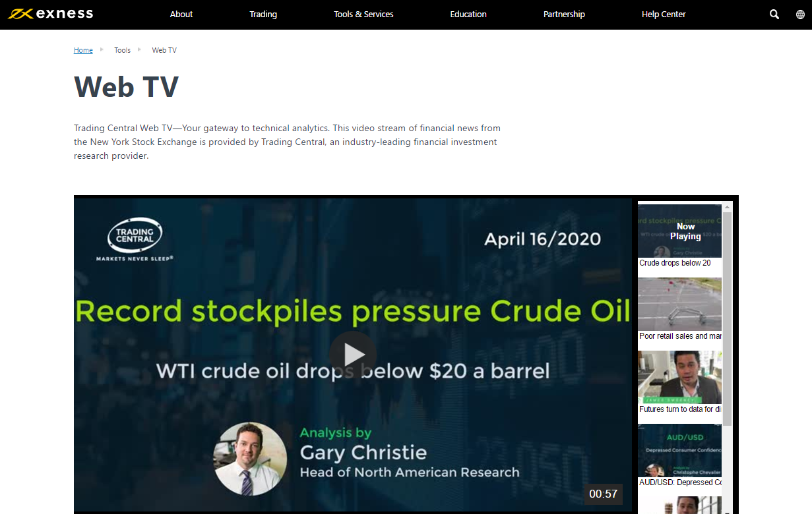Click Gary Christie's portrait in video
The image size is (812, 524).
click(x=251, y=459)
